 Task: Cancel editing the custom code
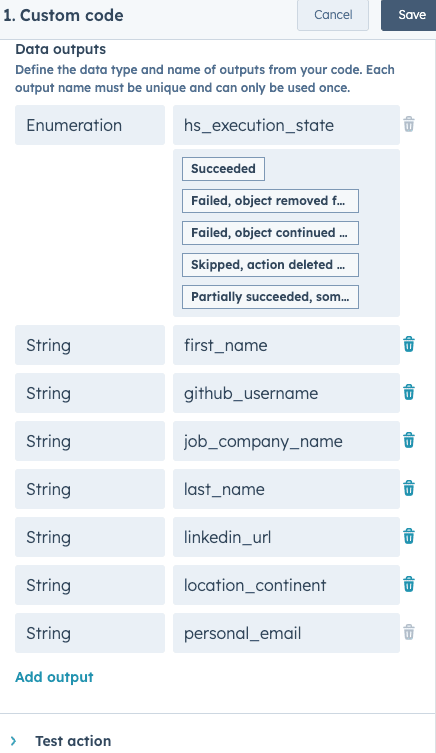[x=333, y=15]
